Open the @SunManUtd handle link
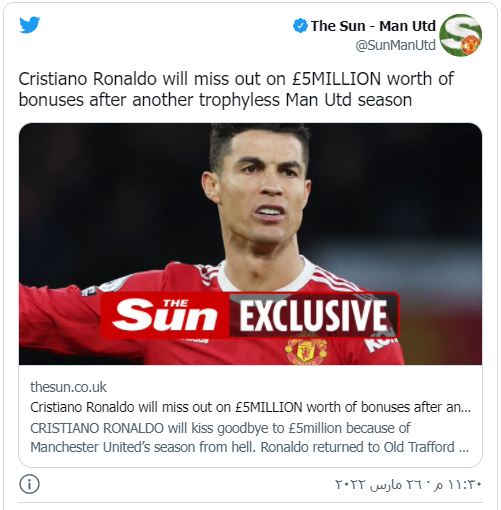501x510 pixels. tap(395, 45)
